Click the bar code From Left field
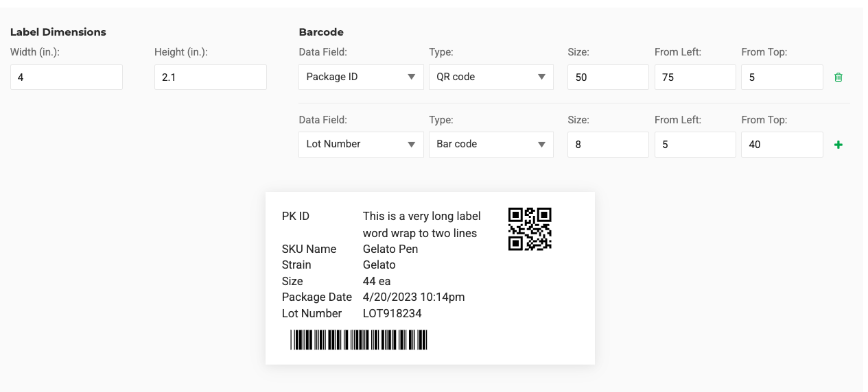This screenshot has width=868, height=392. [x=694, y=145]
